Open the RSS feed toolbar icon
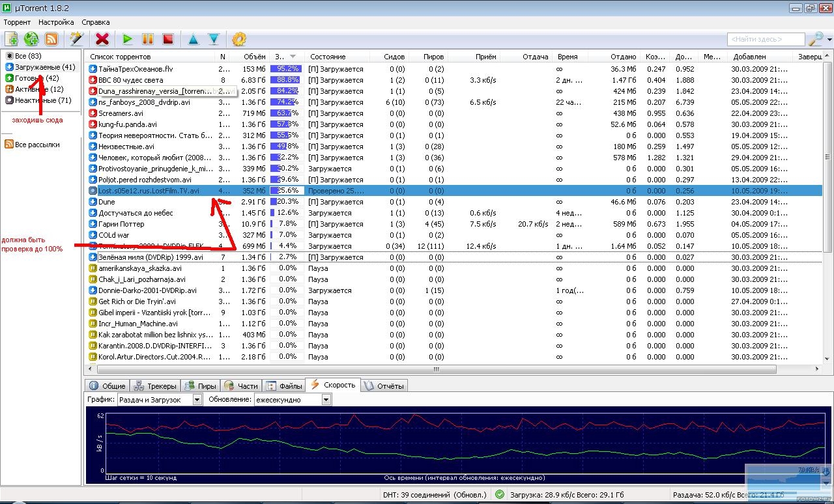Image resolution: width=834 pixels, height=504 pixels. (51, 39)
